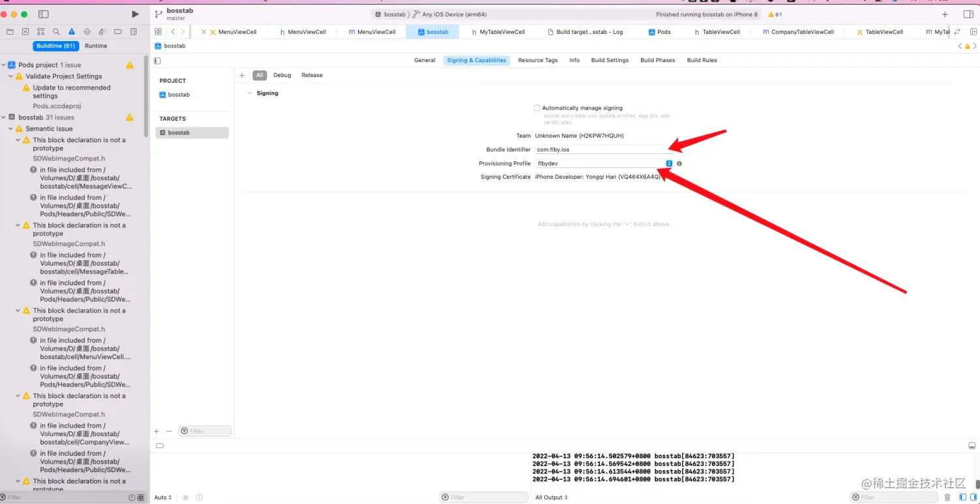
Task: Hide the debug area with the top-right icon
Action: pos(972,446)
